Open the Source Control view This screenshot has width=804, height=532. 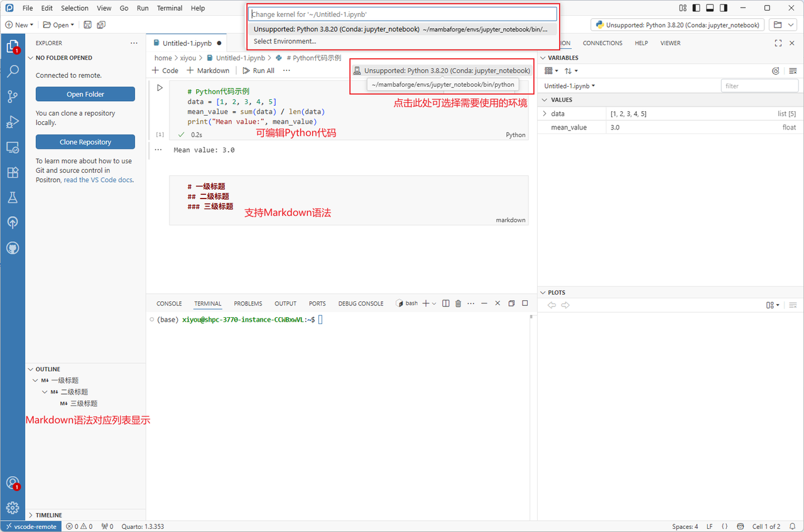coord(13,97)
